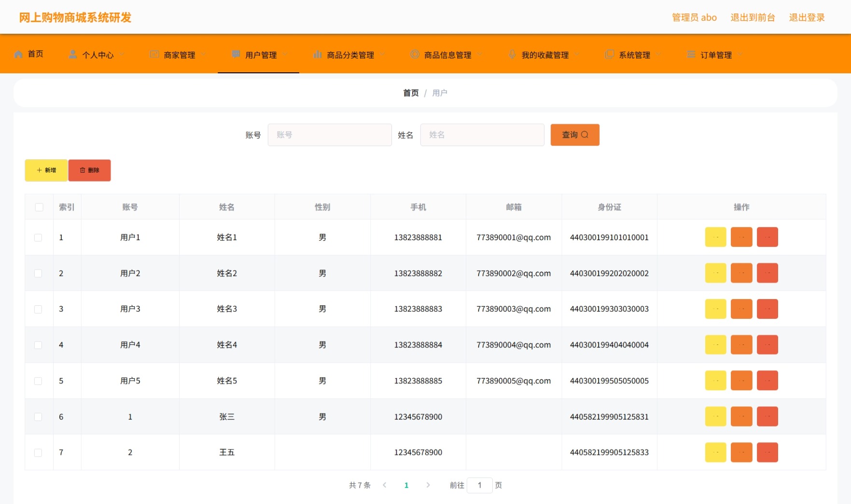Check the checkbox for 王五 row
The width and height of the screenshot is (851, 504).
[x=38, y=452]
